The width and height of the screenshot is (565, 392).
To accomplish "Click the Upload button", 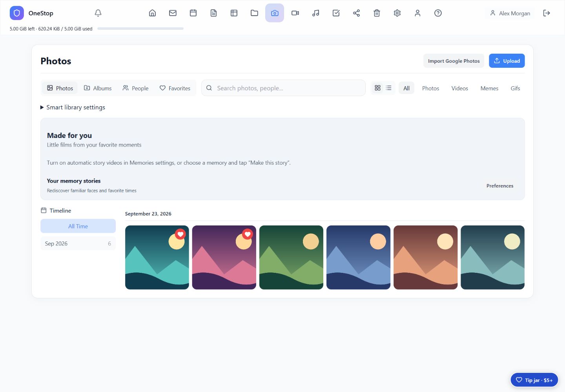I will tap(507, 61).
